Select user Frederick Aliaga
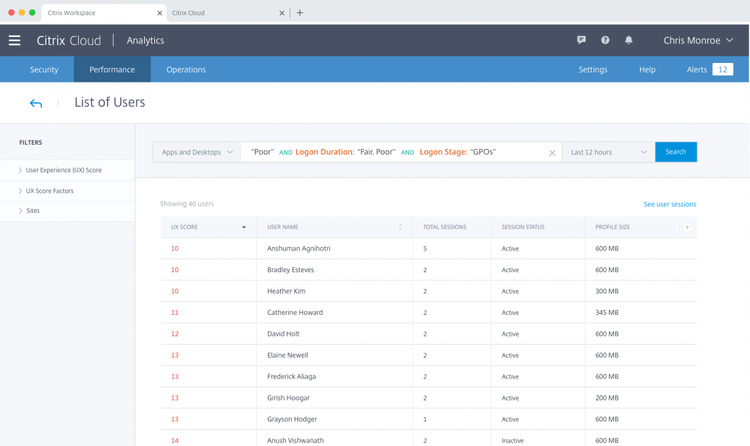 291,377
